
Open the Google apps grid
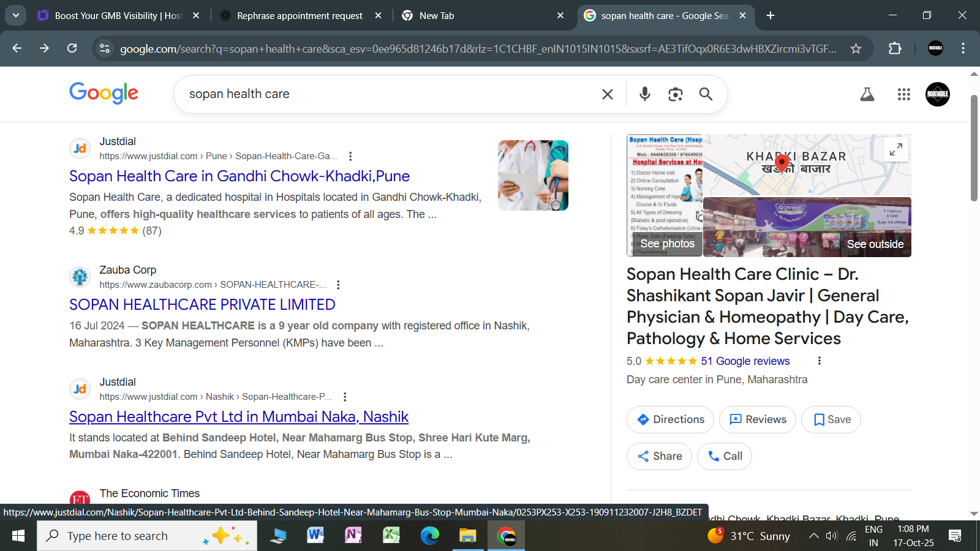click(x=904, y=94)
